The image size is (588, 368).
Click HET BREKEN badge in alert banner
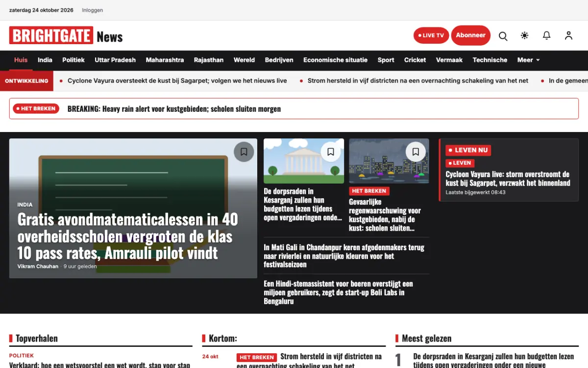36,108
